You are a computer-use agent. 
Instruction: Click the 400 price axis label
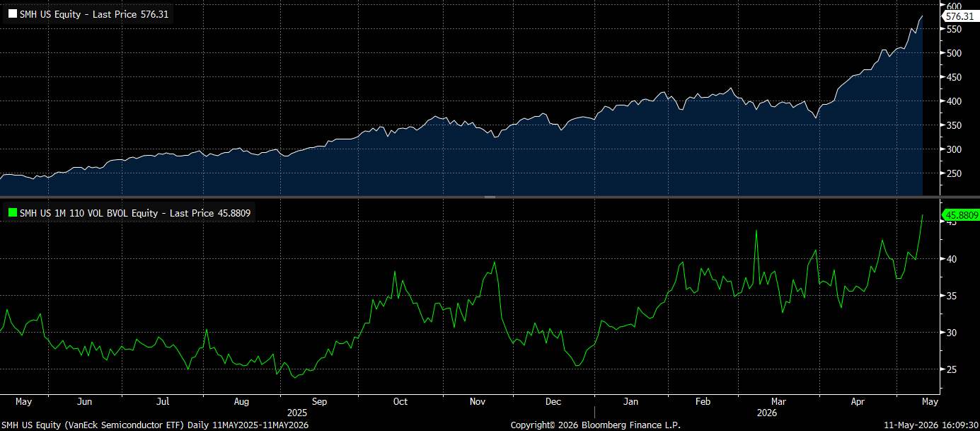[x=955, y=101]
